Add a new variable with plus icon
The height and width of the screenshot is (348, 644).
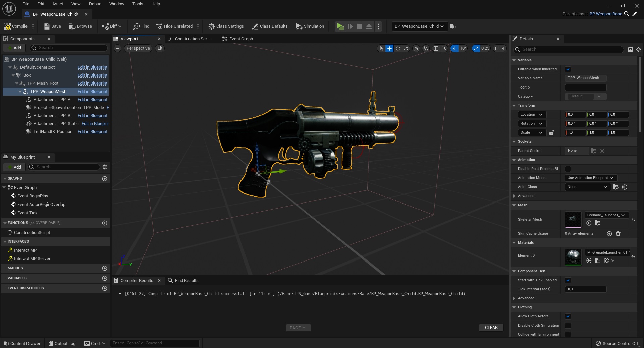click(105, 278)
